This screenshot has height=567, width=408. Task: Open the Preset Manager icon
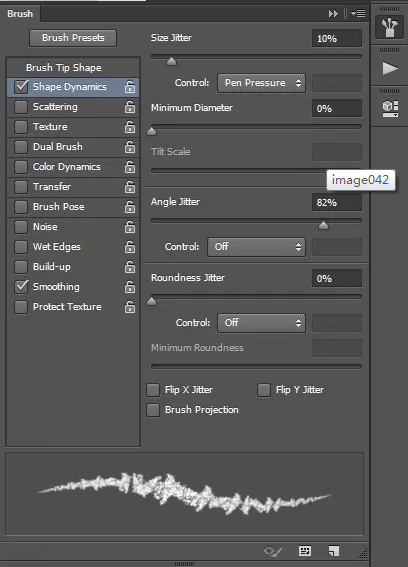[305, 551]
